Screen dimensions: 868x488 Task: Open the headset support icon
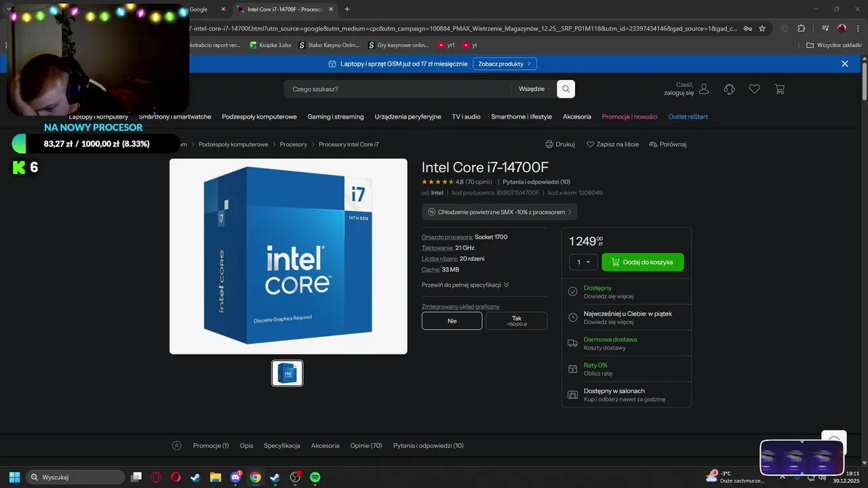tap(730, 89)
